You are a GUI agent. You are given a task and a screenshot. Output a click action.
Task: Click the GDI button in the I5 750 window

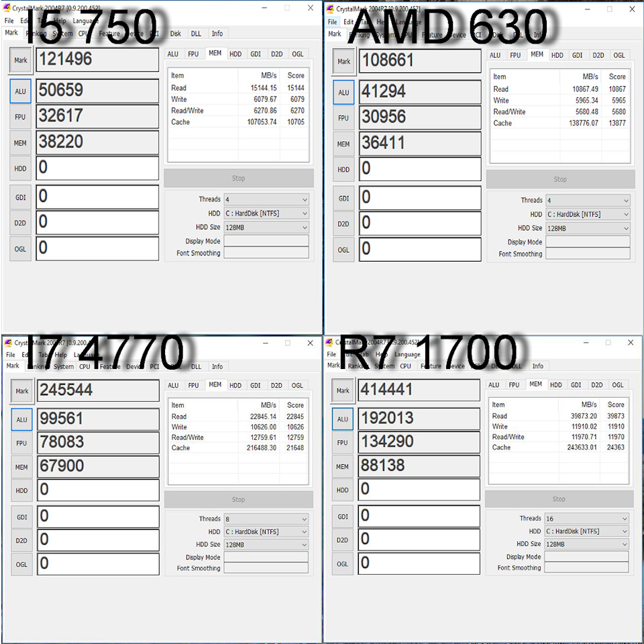pos(20,197)
